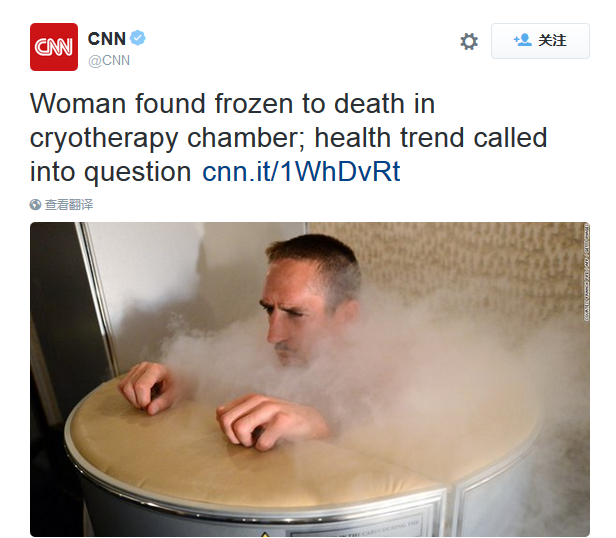Screen dimensions: 616x538
Task: Click the dense vapor cloud in photo
Action: pyautogui.click(x=412, y=377)
